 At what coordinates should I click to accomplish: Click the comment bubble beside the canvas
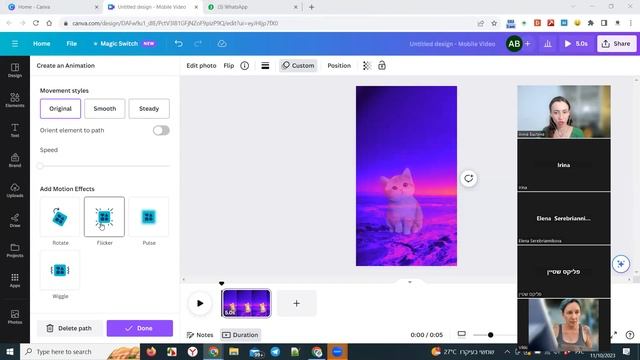click(x=469, y=178)
